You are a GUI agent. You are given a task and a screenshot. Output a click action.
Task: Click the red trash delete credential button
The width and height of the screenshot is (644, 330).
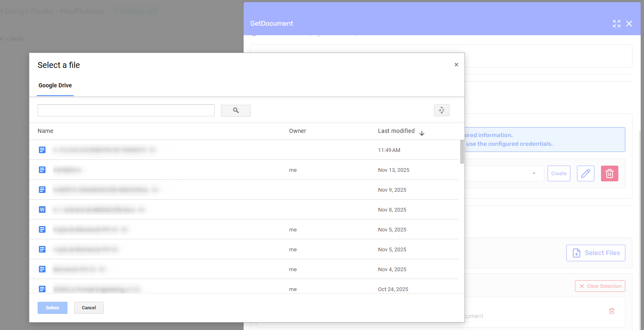click(x=609, y=173)
